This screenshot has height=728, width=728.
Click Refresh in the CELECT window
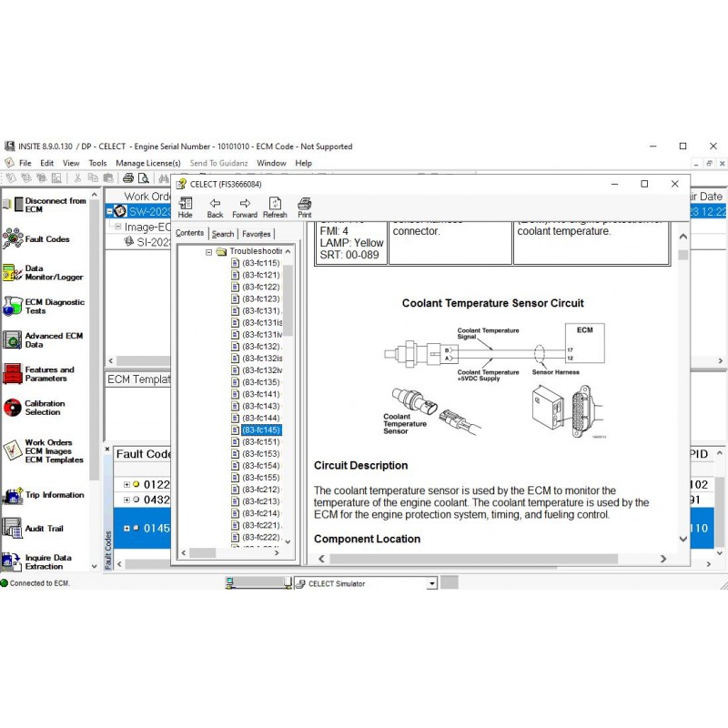[275, 207]
